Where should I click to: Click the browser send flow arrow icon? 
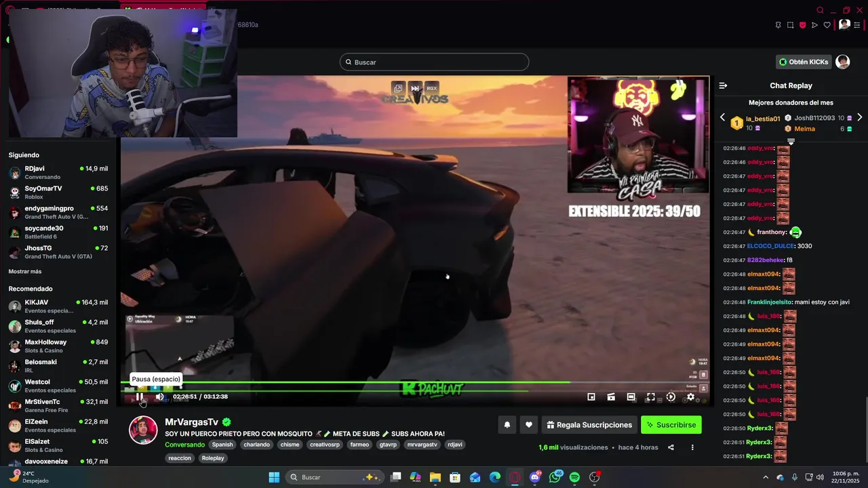click(x=814, y=25)
